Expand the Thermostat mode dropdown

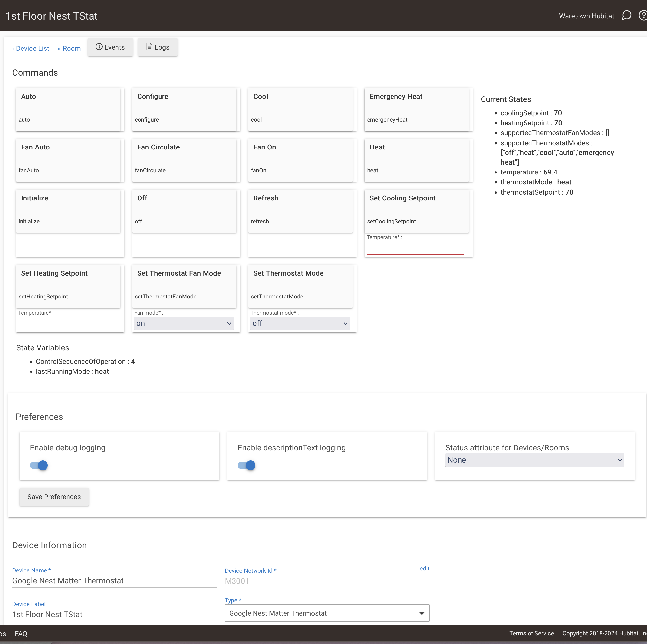(x=300, y=323)
